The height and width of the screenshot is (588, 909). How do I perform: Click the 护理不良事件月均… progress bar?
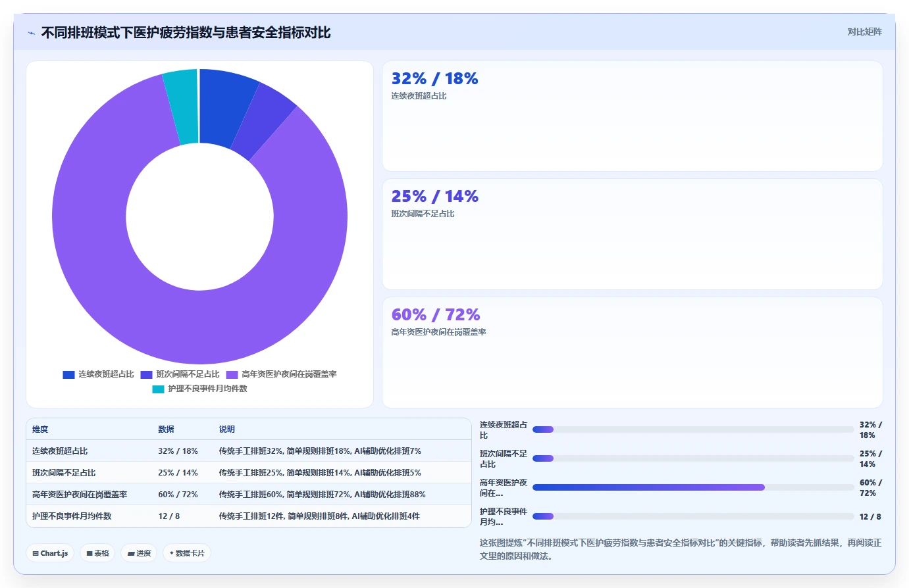point(693,516)
